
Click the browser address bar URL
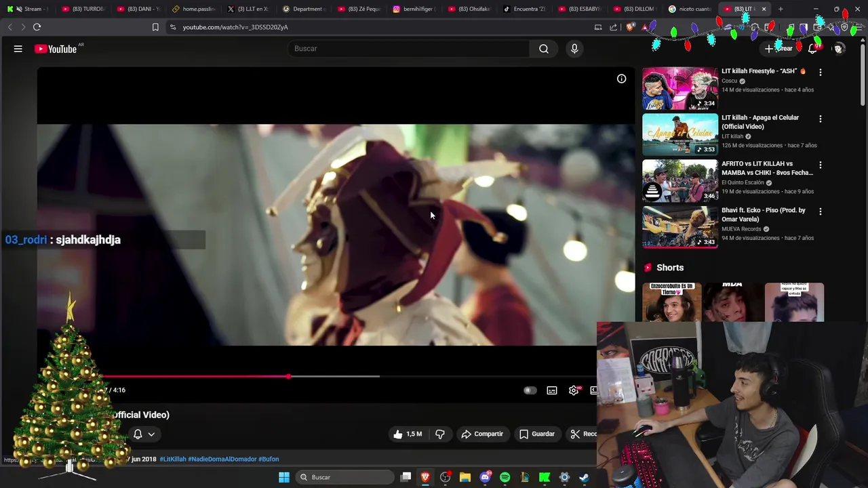coord(235,27)
